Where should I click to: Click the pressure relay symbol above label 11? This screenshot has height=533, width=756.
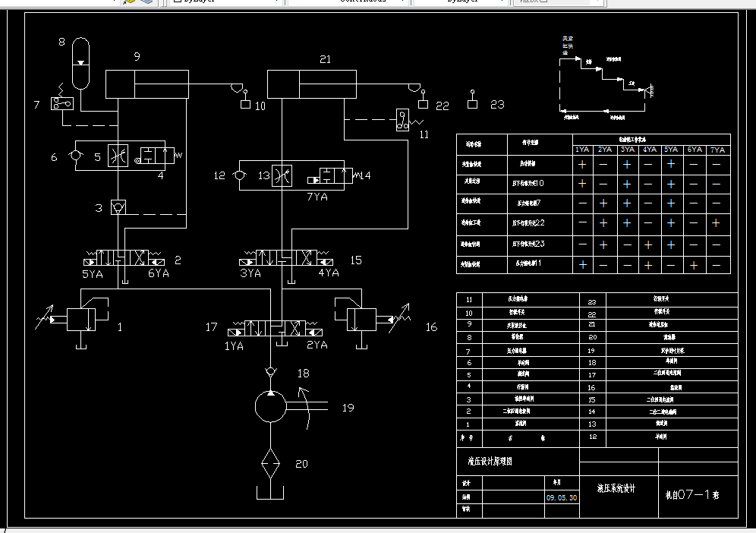[402, 120]
